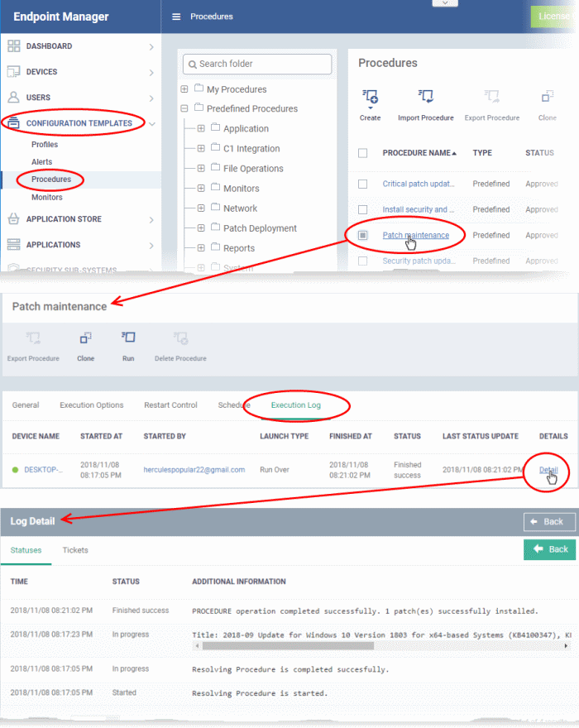Click the Import Procedure icon

tap(426, 96)
